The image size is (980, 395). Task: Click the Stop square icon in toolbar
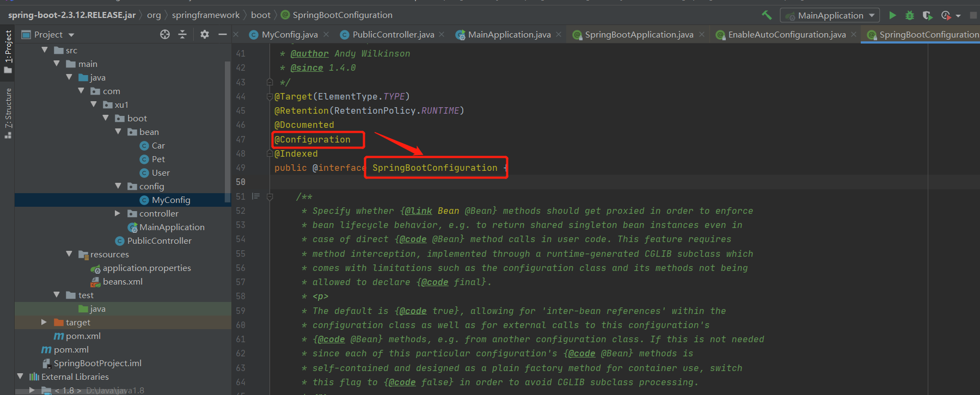[x=973, y=15]
